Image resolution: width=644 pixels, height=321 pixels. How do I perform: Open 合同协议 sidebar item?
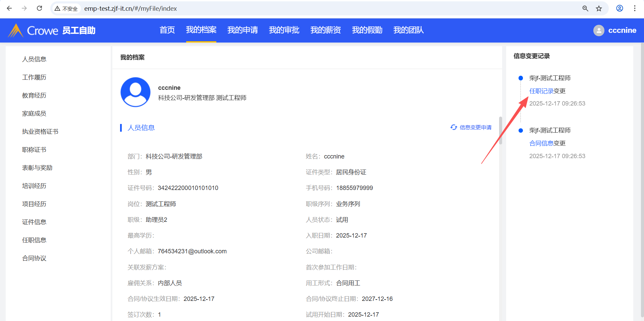34,258
